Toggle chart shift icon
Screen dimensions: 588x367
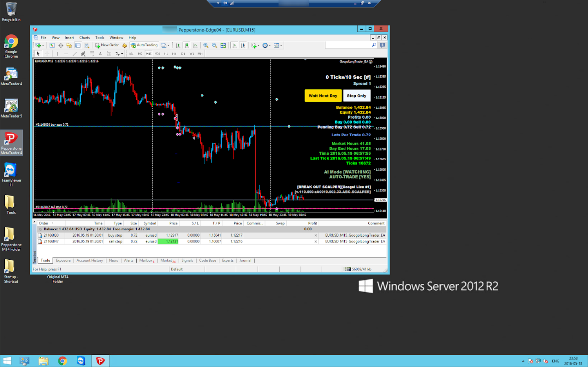tap(243, 45)
